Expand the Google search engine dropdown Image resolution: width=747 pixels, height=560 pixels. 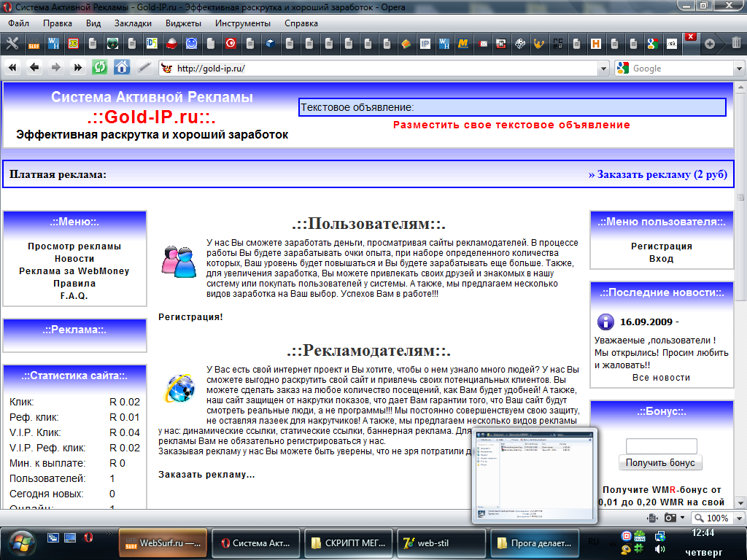(739, 69)
